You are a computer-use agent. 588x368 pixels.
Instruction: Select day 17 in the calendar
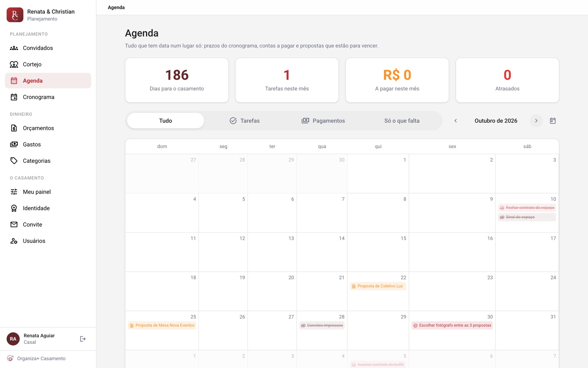[527, 252]
